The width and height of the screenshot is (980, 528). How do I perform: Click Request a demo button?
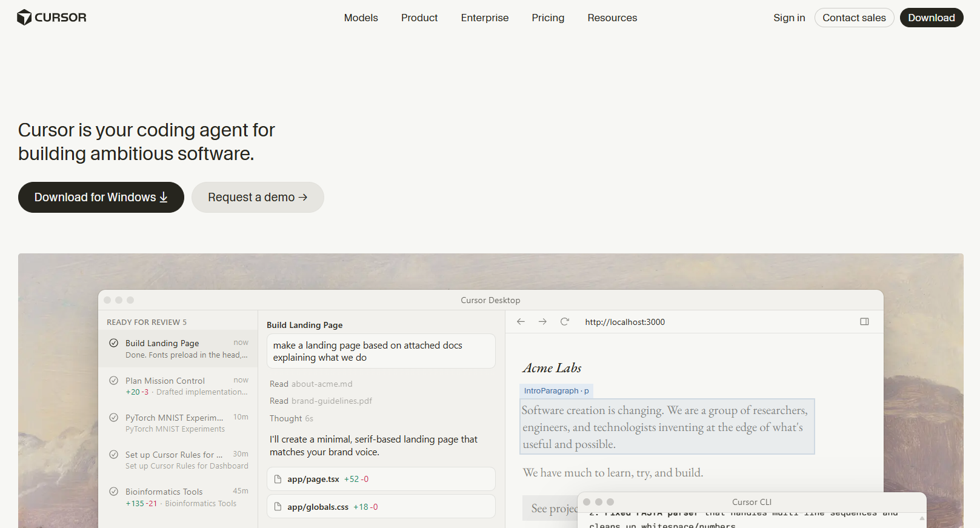258,198
